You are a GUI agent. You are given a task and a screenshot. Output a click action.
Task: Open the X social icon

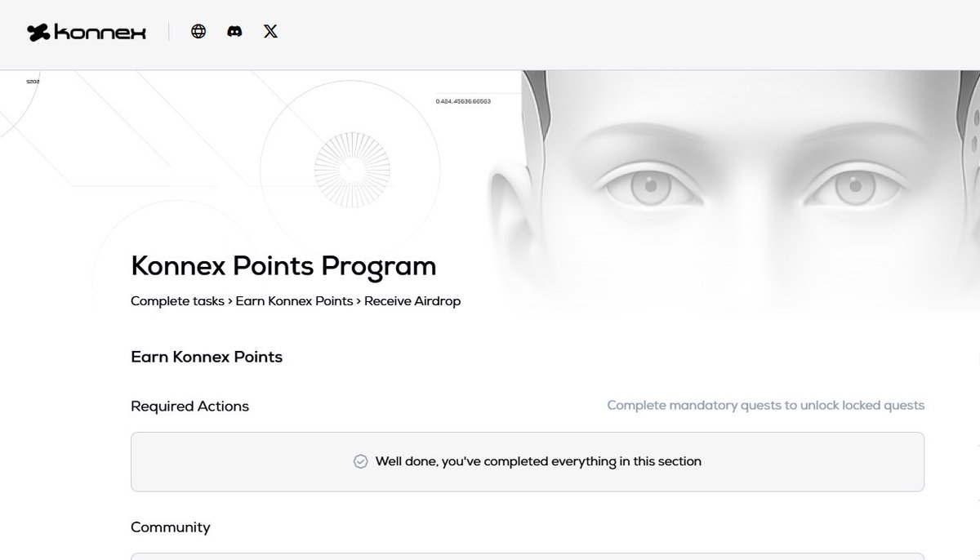coord(271,31)
